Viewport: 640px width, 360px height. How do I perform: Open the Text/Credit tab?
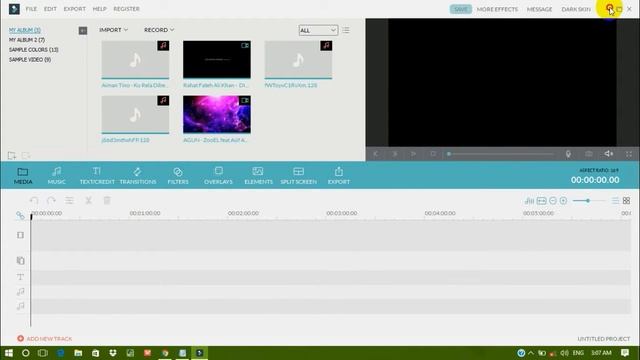pyautogui.click(x=97, y=176)
